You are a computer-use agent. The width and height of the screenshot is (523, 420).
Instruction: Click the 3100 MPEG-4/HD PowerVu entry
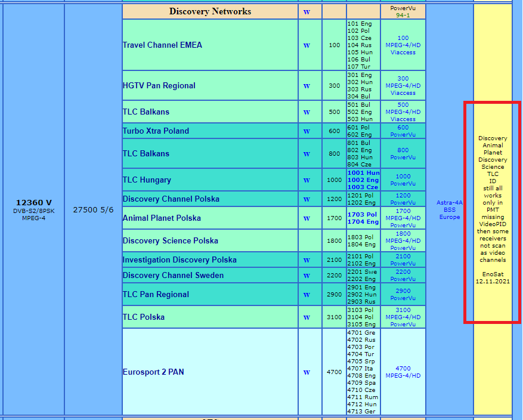point(403,317)
